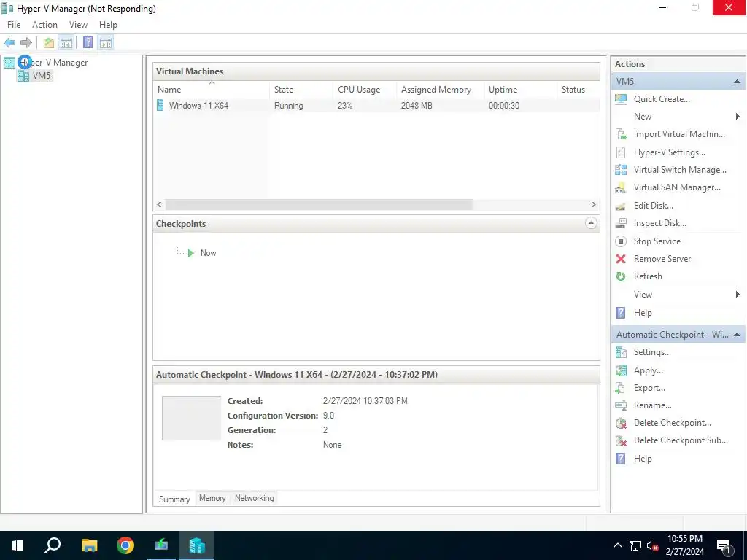Open Google Chrome from the taskbar
The height and width of the screenshot is (560, 747).
pos(125,545)
